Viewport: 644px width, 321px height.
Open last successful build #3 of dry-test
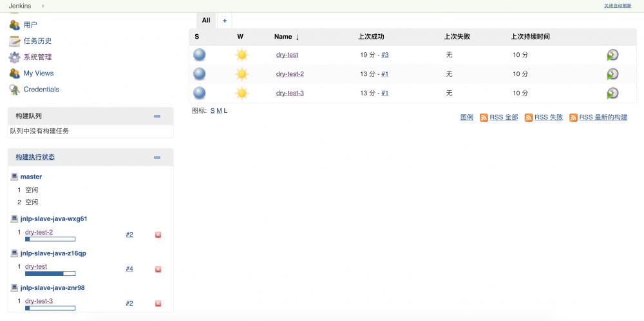coord(385,55)
